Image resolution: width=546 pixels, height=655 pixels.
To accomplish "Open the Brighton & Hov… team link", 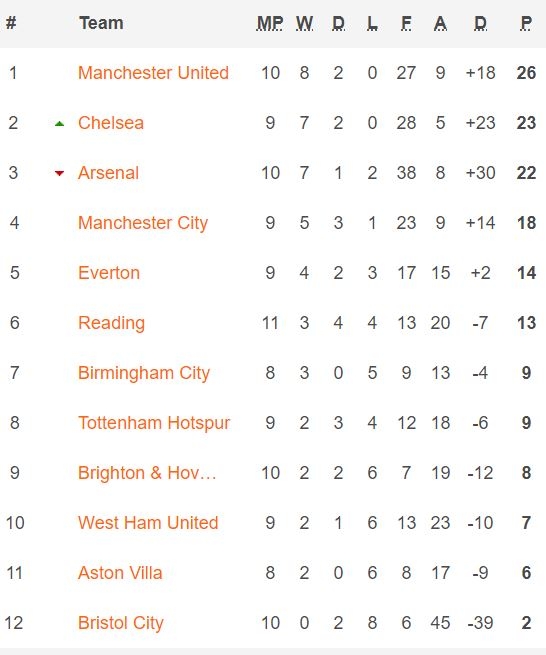I will [x=147, y=473].
